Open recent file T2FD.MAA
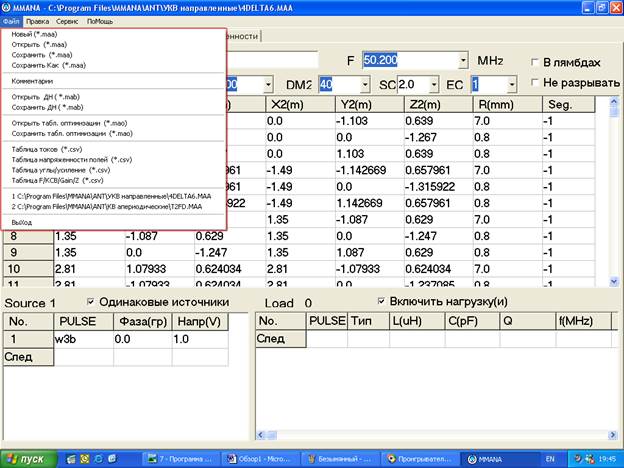The image size is (624, 468). tap(107, 207)
